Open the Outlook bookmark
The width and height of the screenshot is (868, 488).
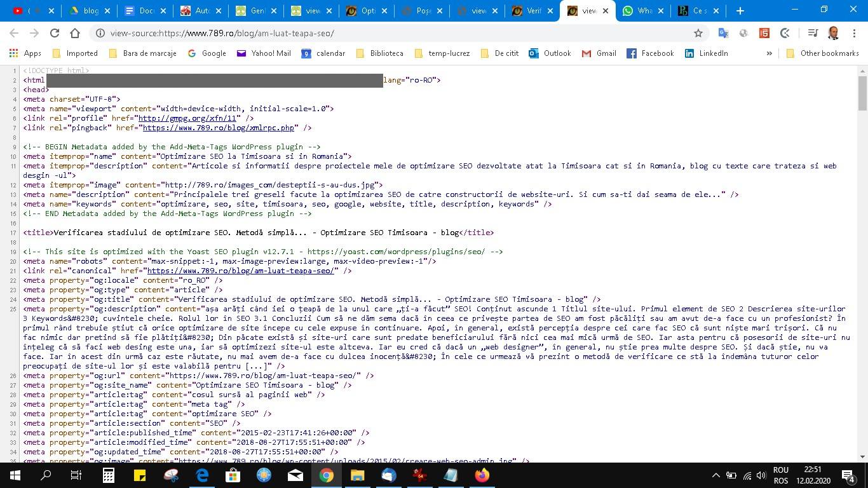(550, 53)
